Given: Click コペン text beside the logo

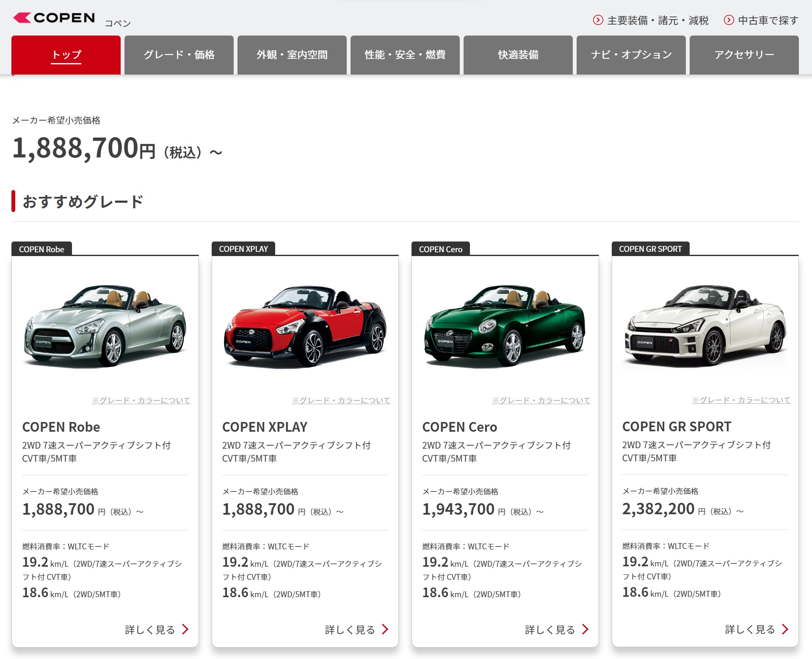Looking at the screenshot, I should (118, 23).
